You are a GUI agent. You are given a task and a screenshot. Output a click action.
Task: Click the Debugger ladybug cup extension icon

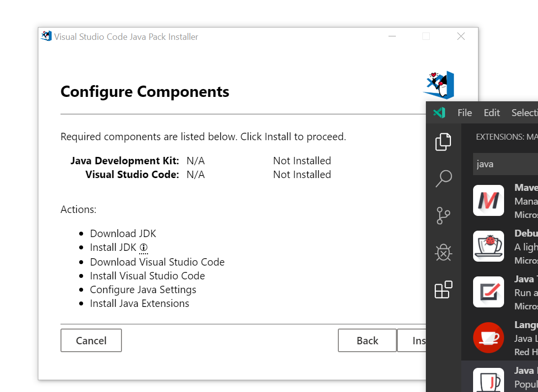(489, 246)
